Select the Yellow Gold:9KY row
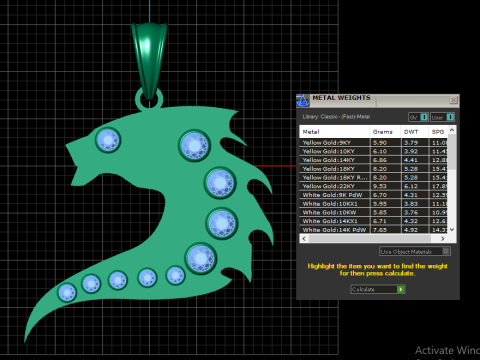 coord(373,143)
